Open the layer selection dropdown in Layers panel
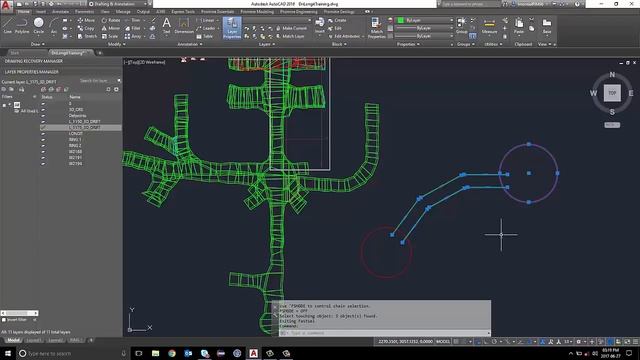This screenshot has width=640, height=360. [x=278, y=20]
